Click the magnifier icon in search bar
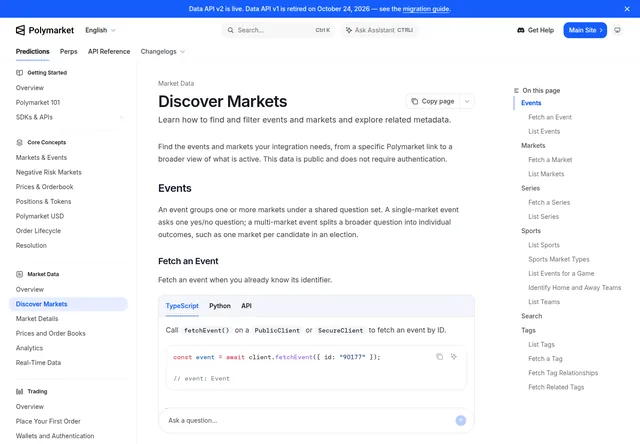 tap(231, 30)
